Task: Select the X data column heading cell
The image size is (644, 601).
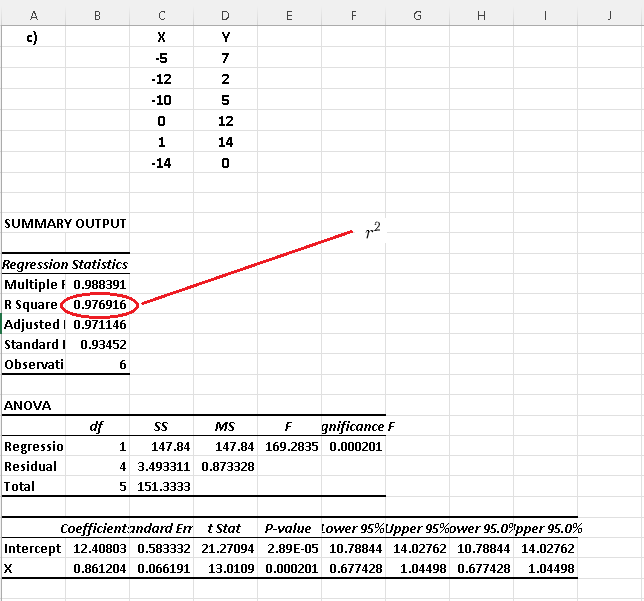Action: tap(162, 38)
